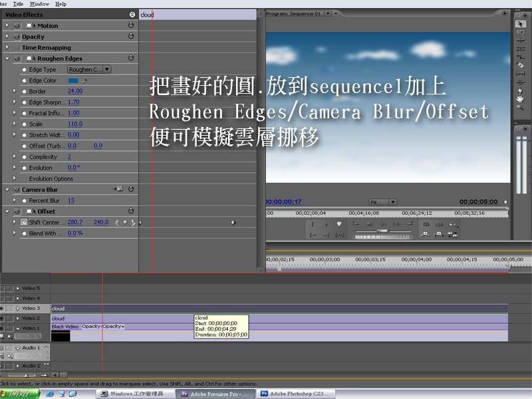Image resolution: width=532 pixels, height=399 pixels.
Task: Select the Selection arrow tool
Action: click(521, 24)
